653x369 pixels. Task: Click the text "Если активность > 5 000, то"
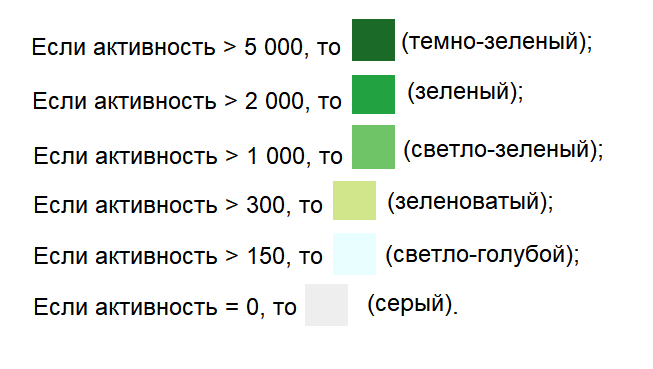click(186, 47)
